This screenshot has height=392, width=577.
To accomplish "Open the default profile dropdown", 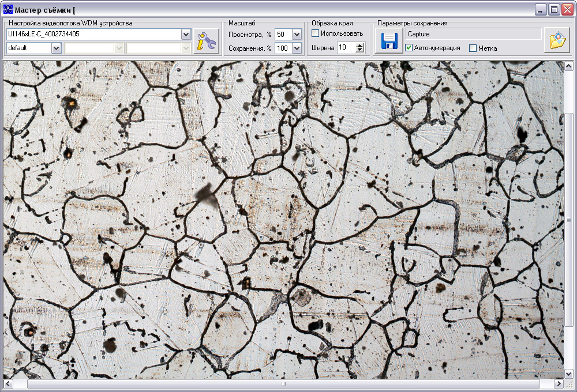I will [x=56, y=48].
